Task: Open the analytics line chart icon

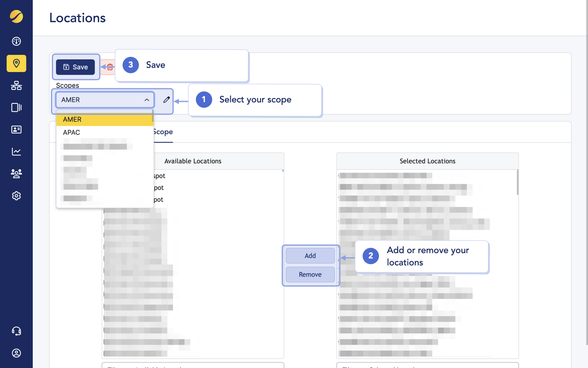Action: [16, 152]
